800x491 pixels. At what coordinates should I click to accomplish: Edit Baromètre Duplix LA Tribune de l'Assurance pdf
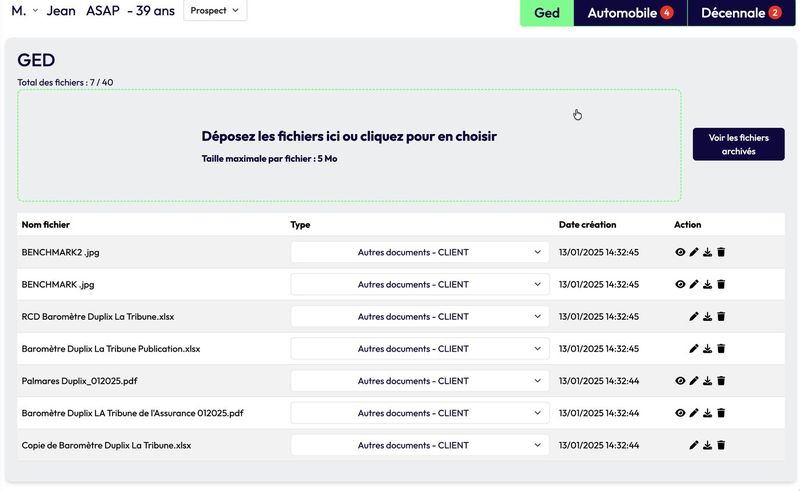[x=694, y=413]
